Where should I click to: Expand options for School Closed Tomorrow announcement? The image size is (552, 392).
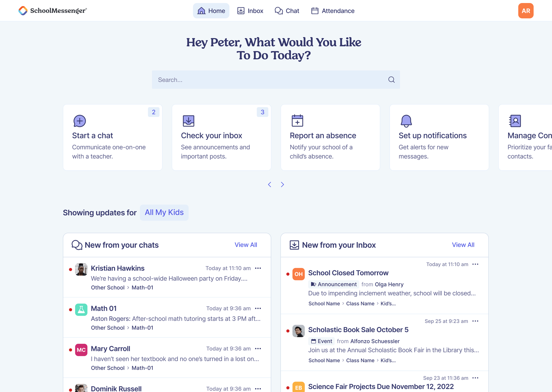coord(476,264)
